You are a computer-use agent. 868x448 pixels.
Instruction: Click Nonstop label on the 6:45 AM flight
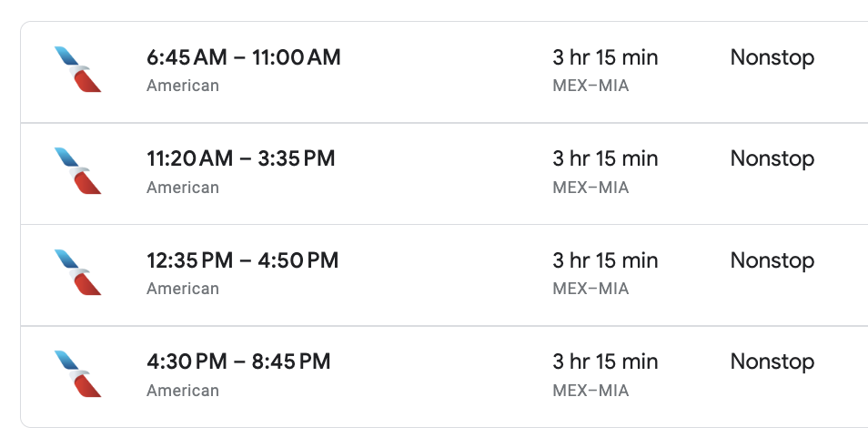pyautogui.click(x=772, y=57)
